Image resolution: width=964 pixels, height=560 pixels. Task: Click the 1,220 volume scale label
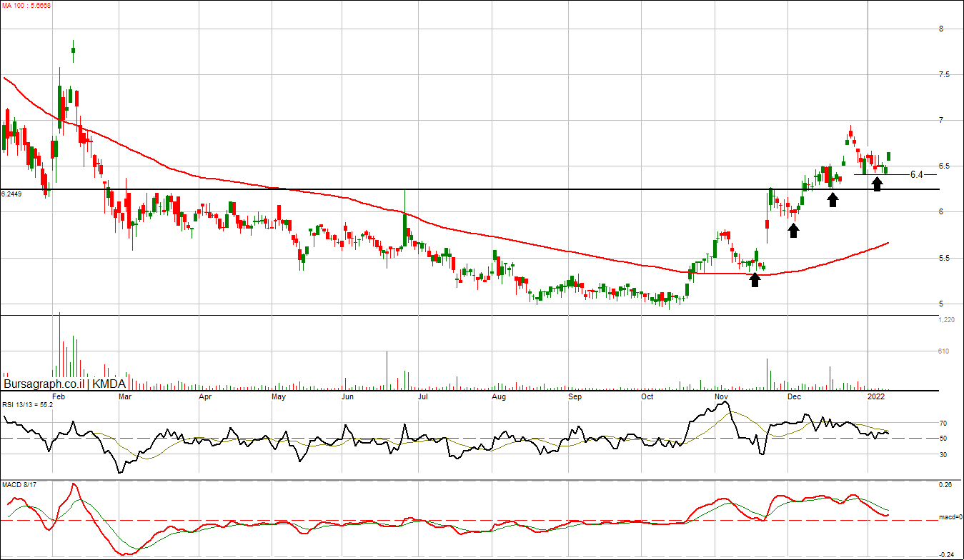pyautogui.click(x=946, y=321)
